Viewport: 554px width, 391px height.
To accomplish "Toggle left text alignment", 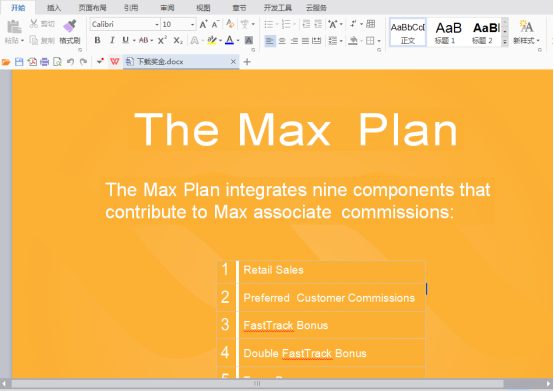I will click(x=270, y=41).
